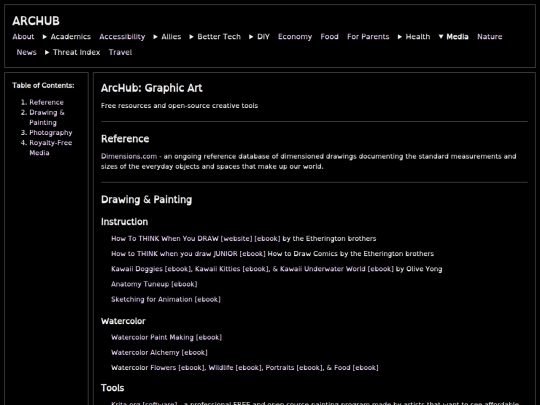This screenshot has height=405, width=540.
Task: Open Sketching for Animation [ebook] link
Action: click(166, 299)
